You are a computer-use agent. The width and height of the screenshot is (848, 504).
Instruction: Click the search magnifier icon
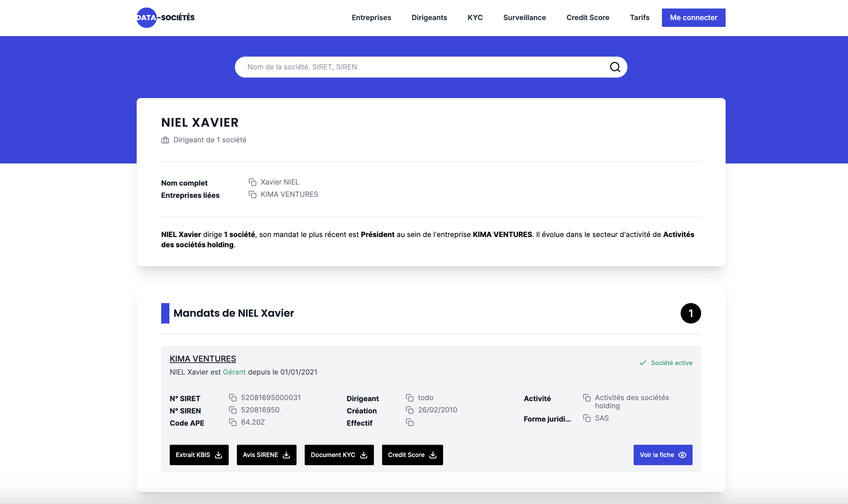click(x=615, y=67)
